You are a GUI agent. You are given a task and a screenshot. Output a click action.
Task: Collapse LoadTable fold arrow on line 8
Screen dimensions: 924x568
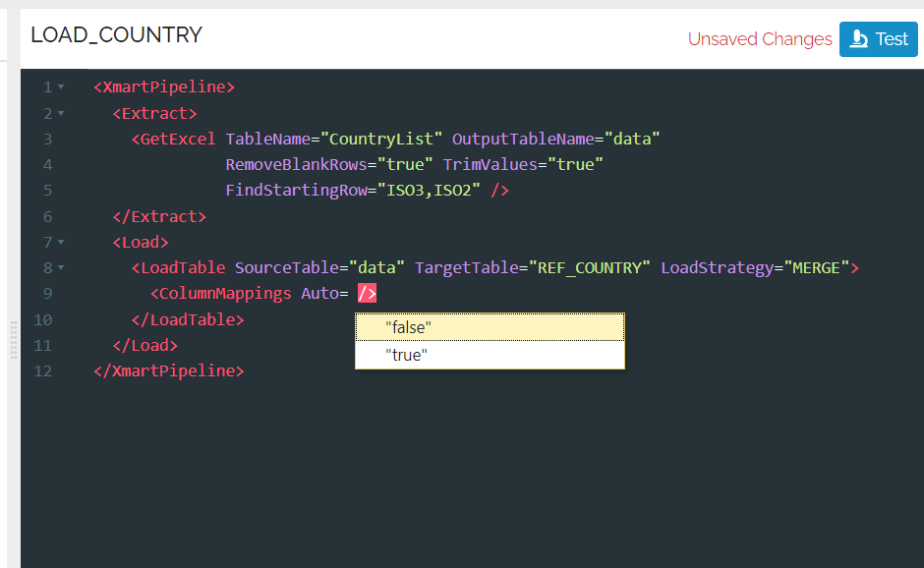point(61,268)
